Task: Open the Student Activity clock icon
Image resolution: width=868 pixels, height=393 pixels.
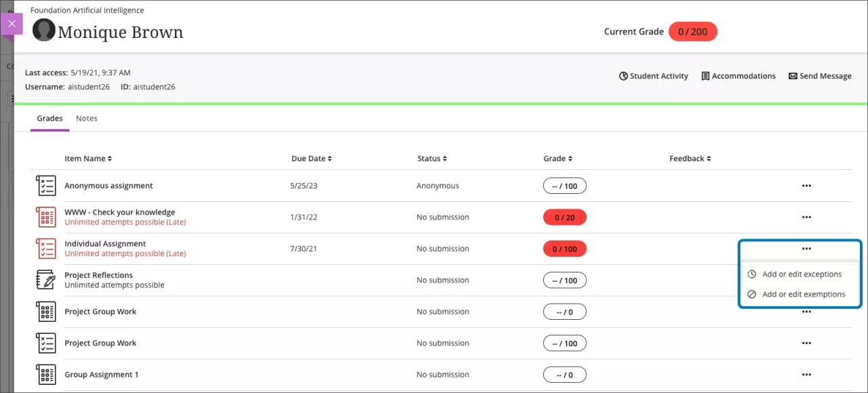Action: (624, 76)
